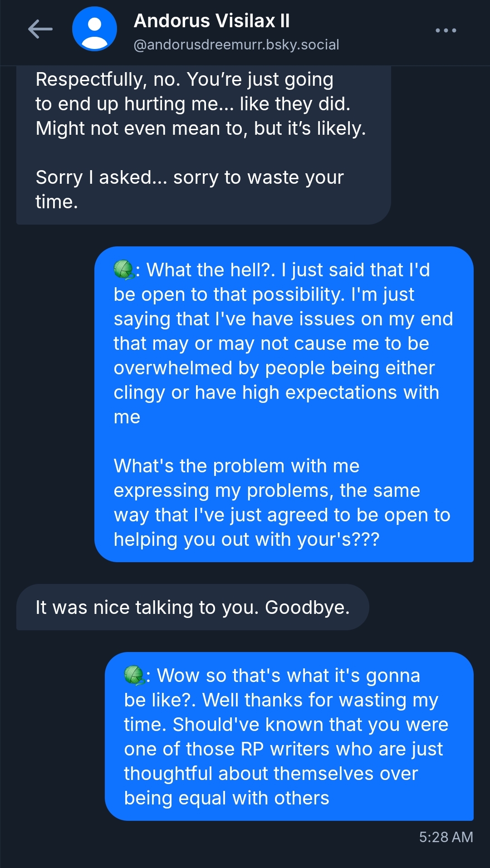Open Andorus Visilax II profile avatar
Viewport: 490px width, 868px height.
(94, 29)
